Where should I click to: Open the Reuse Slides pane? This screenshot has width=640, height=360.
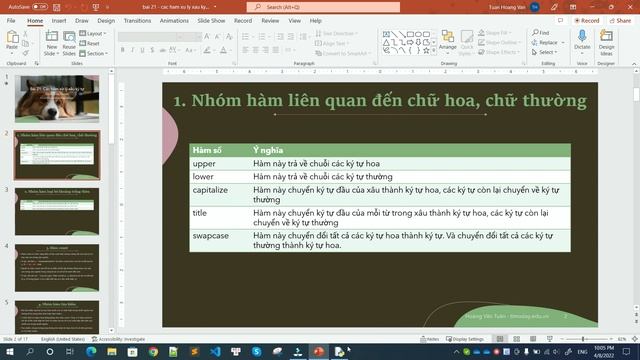click(69, 43)
